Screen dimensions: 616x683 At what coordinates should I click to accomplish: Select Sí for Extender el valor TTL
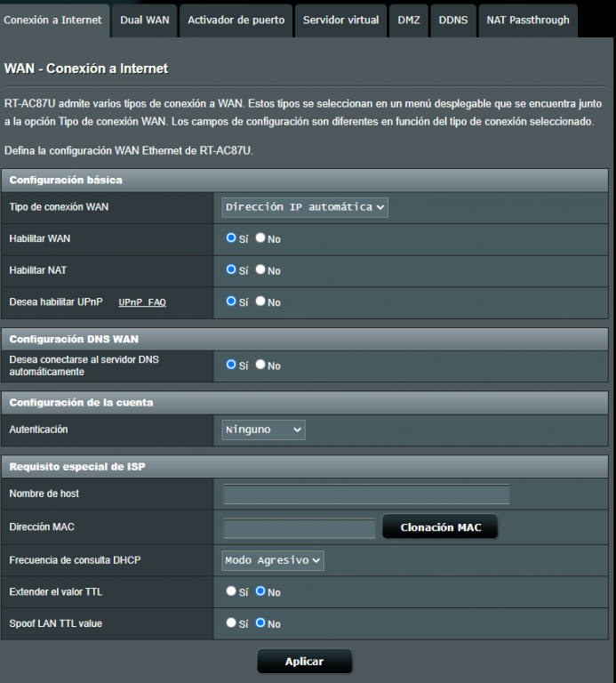(x=231, y=591)
